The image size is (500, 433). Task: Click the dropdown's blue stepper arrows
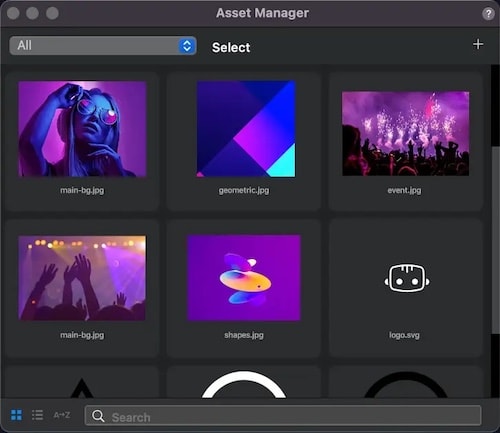[187, 46]
